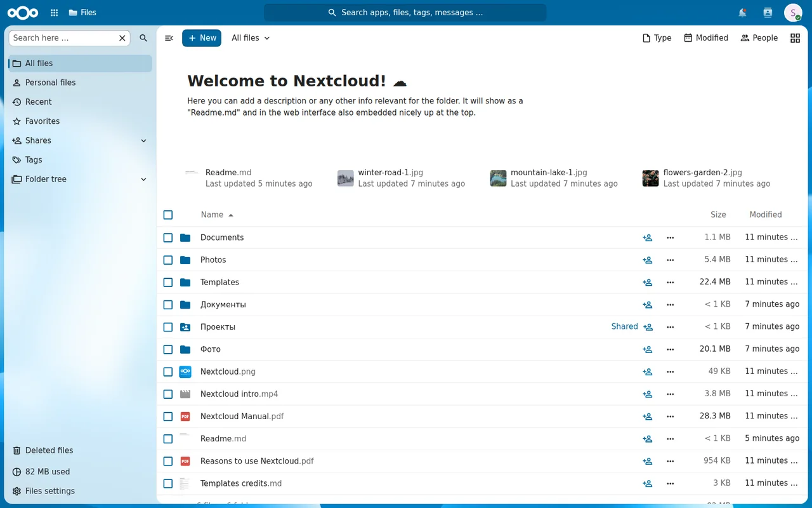Select the Documents folder checkbox

(x=168, y=237)
